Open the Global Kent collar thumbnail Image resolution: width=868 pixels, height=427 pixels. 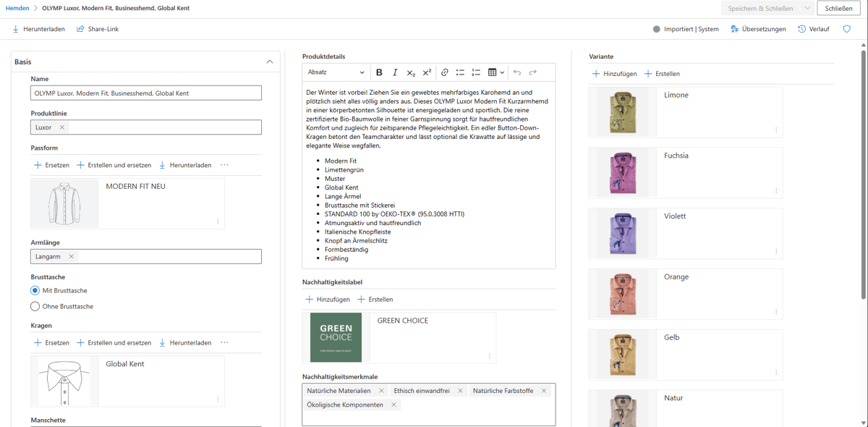[x=64, y=381]
